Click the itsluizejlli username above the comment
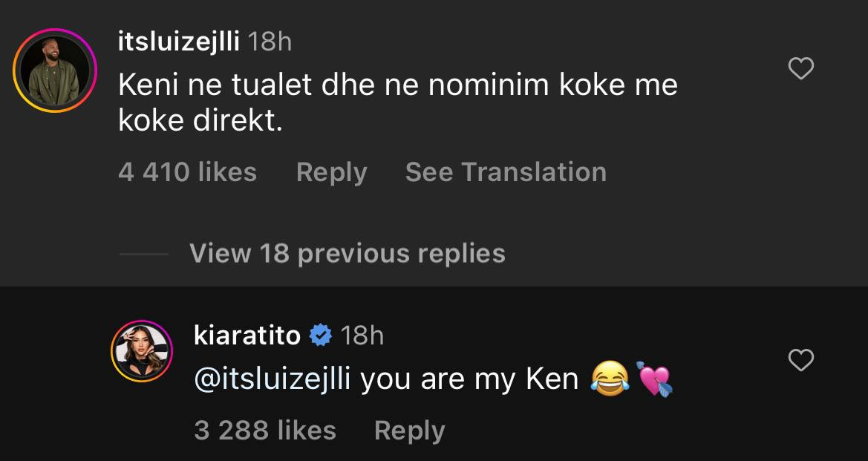 point(178,42)
